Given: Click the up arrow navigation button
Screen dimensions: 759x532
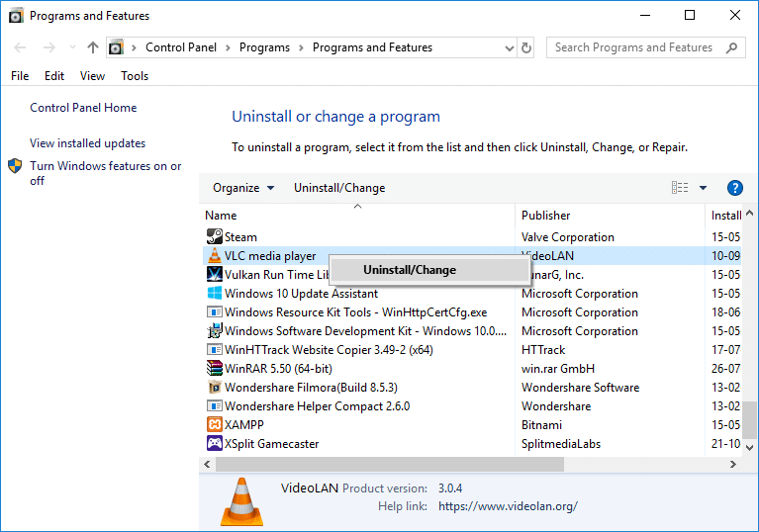Looking at the screenshot, I should pyautogui.click(x=93, y=47).
